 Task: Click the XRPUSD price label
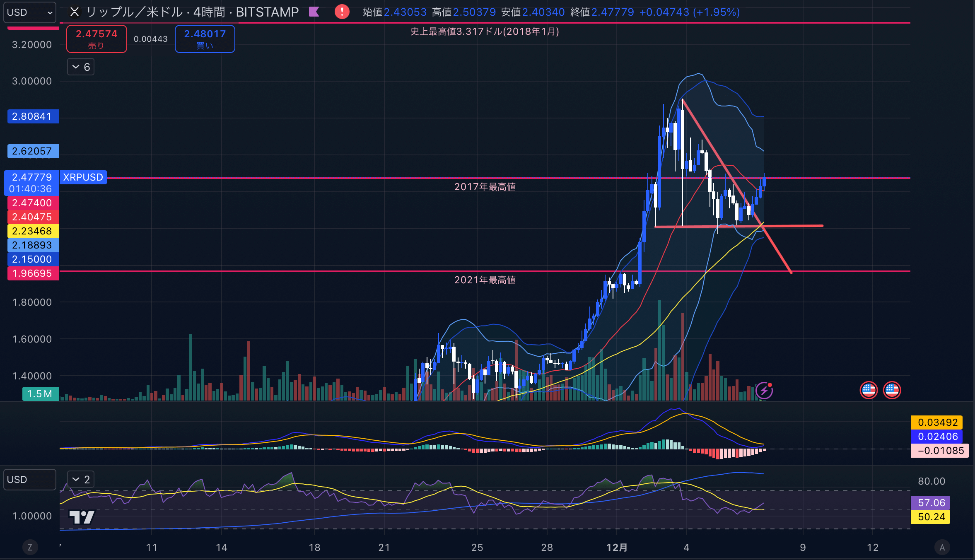click(83, 177)
